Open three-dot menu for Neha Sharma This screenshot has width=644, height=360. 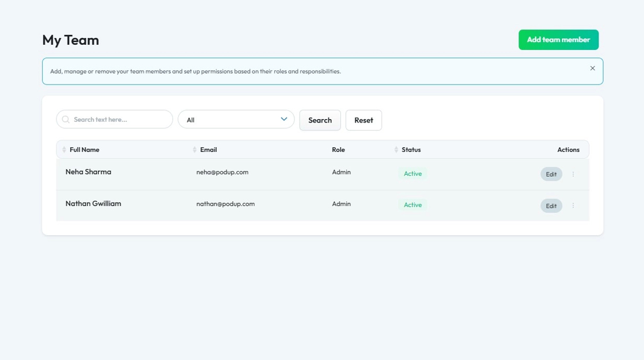click(573, 174)
